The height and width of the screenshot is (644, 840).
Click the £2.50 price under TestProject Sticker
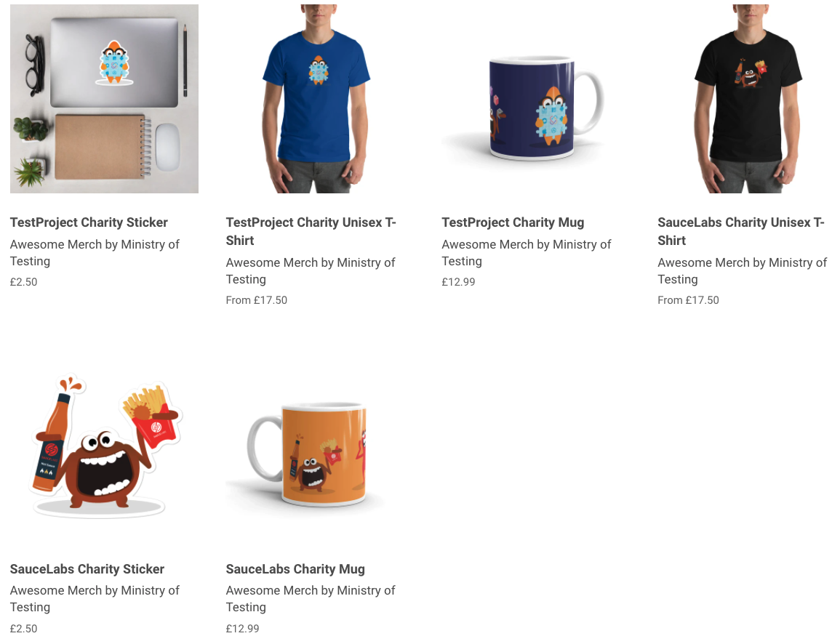pyautogui.click(x=23, y=282)
